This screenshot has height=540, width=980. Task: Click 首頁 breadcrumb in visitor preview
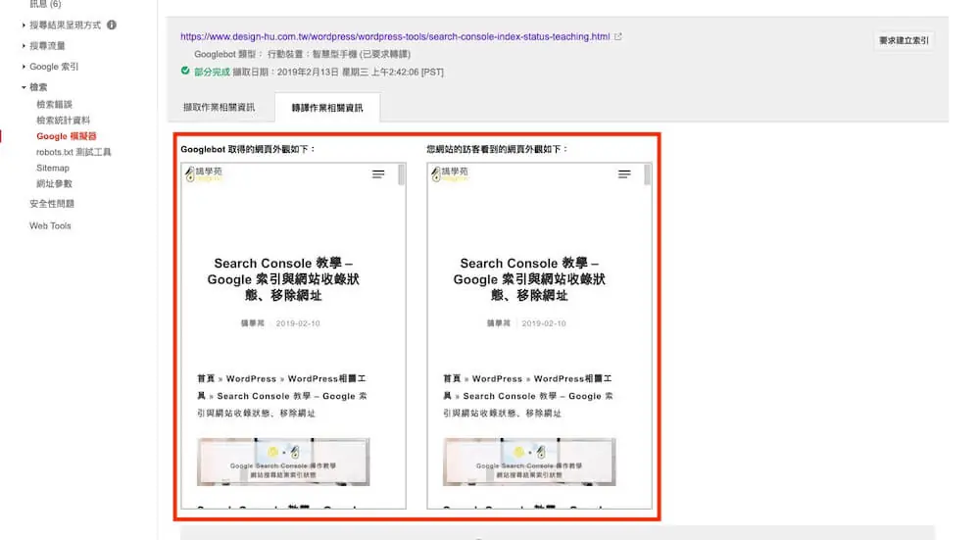pyautogui.click(x=453, y=378)
